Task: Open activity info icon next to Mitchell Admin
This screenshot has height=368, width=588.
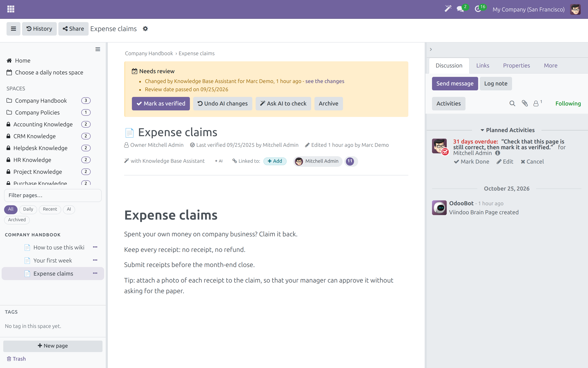Action: point(498,153)
